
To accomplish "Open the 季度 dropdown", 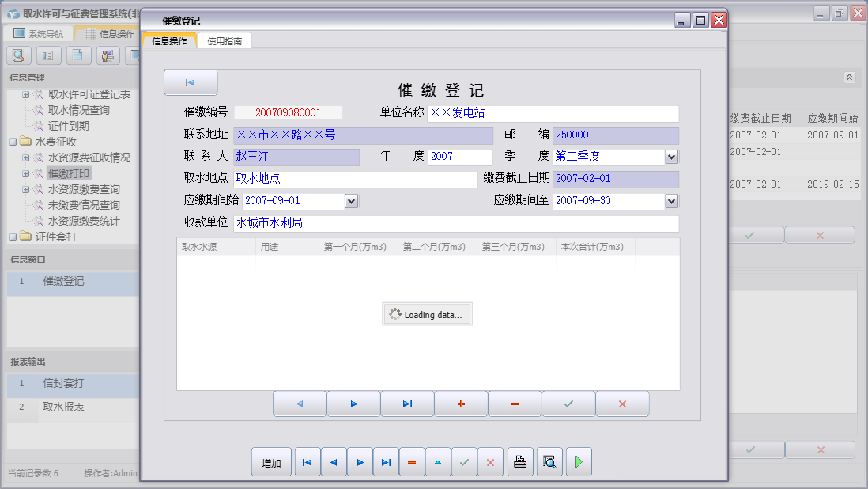I will point(671,157).
